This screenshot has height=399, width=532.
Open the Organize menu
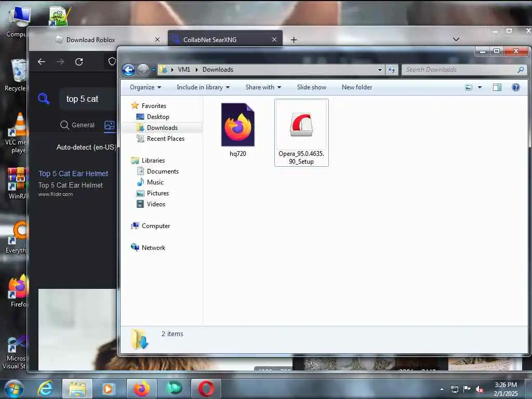pos(145,87)
